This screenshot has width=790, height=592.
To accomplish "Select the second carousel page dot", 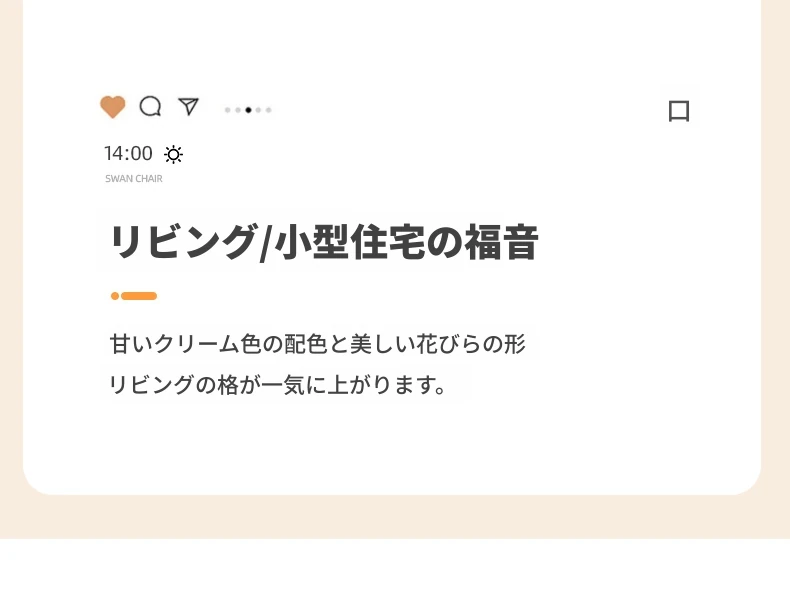I will (238, 110).
